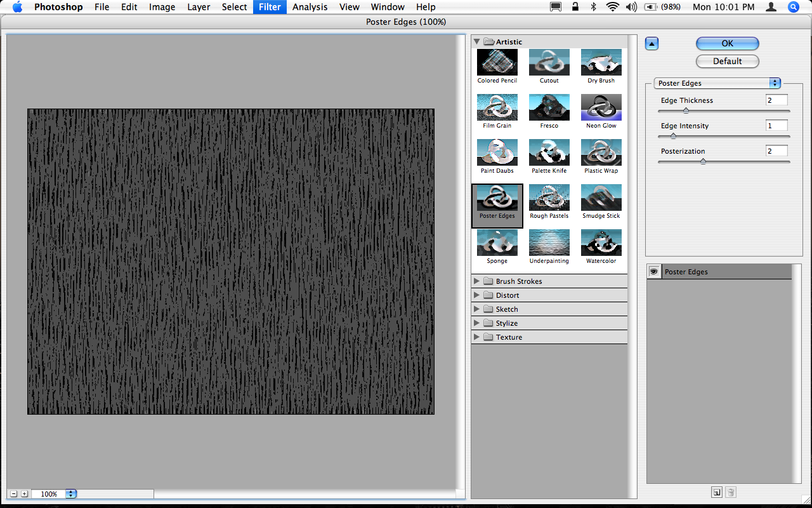Click OK to apply the filter
The height and width of the screenshot is (508, 812).
tap(728, 43)
